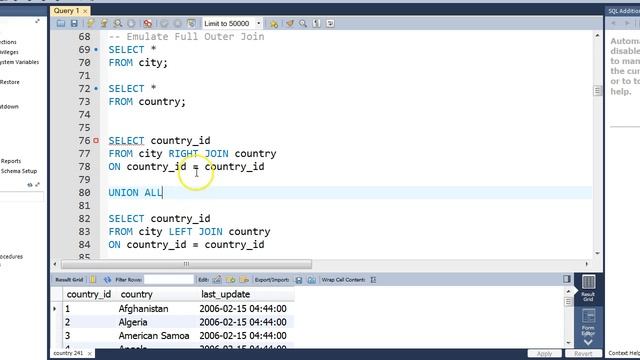Click the forward arrow in the SQL Additions panel

[x=627, y=24]
